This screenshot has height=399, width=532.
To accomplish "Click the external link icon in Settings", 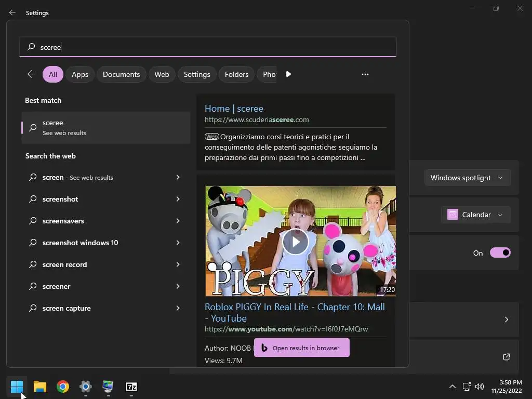I will pyautogui.click(x=506, y=357).
